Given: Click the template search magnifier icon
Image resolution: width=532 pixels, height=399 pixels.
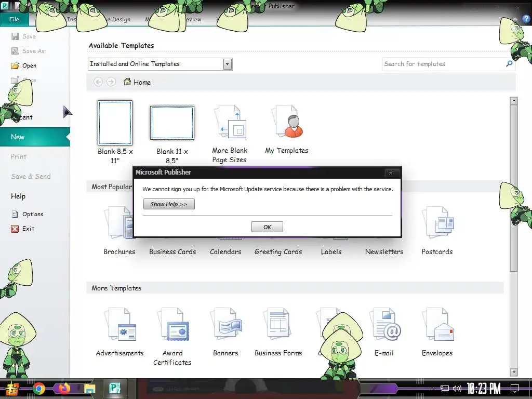Looking at the screenshot, I should click(509, 63).
